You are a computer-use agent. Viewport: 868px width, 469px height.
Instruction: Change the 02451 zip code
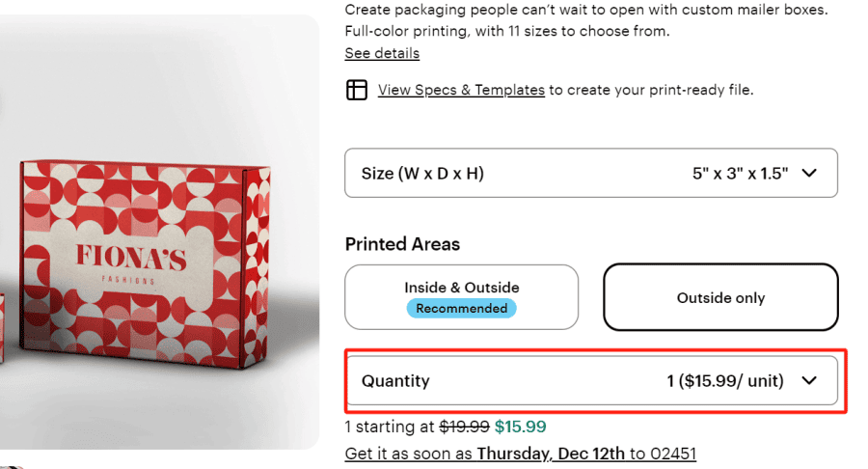[674, 454]
